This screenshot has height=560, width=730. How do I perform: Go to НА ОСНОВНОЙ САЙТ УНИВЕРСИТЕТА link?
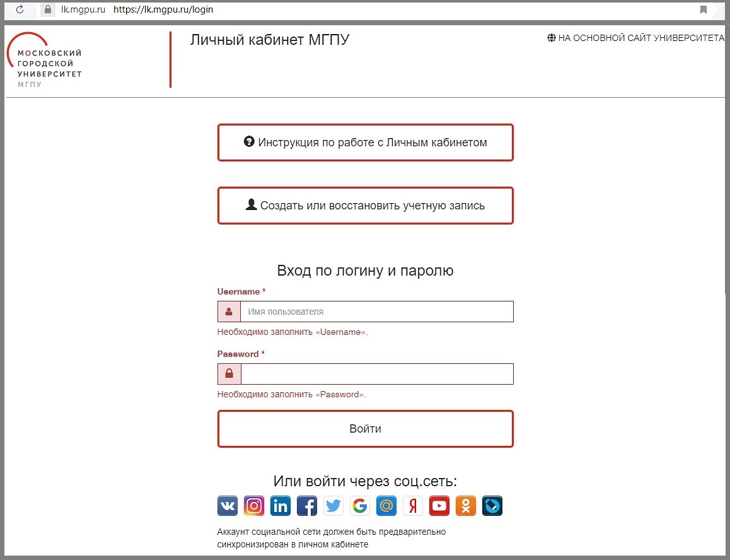636,38
